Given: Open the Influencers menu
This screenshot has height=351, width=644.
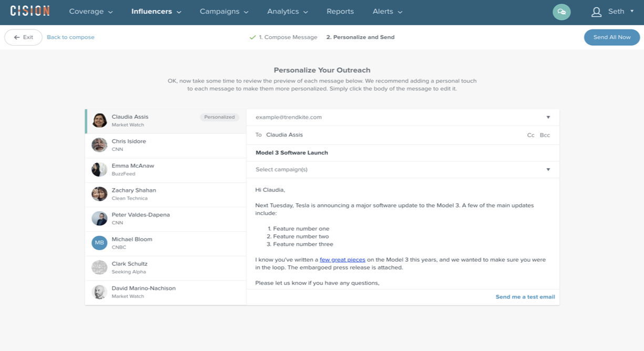Looking at the screenshot, I should [x=156, y=12].
